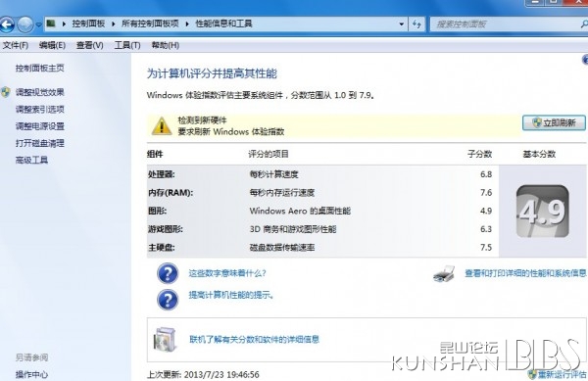Open 高级工具 link

(x=31, y=161)
